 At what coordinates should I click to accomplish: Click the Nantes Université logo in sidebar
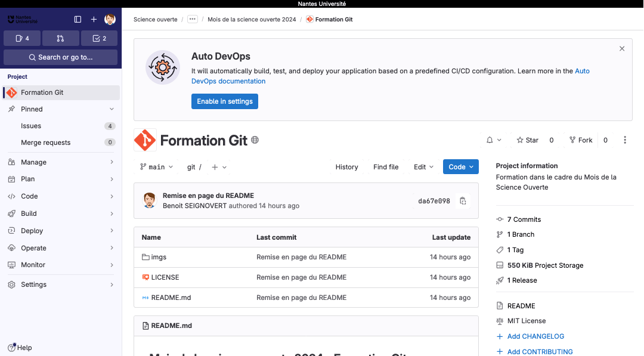point(23,19)
